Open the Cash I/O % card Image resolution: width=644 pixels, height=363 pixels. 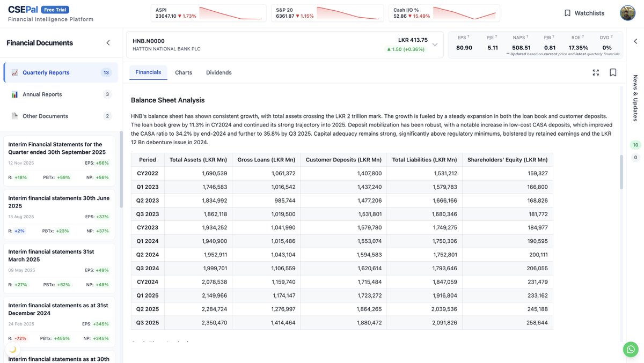click(x=444, y=13)
